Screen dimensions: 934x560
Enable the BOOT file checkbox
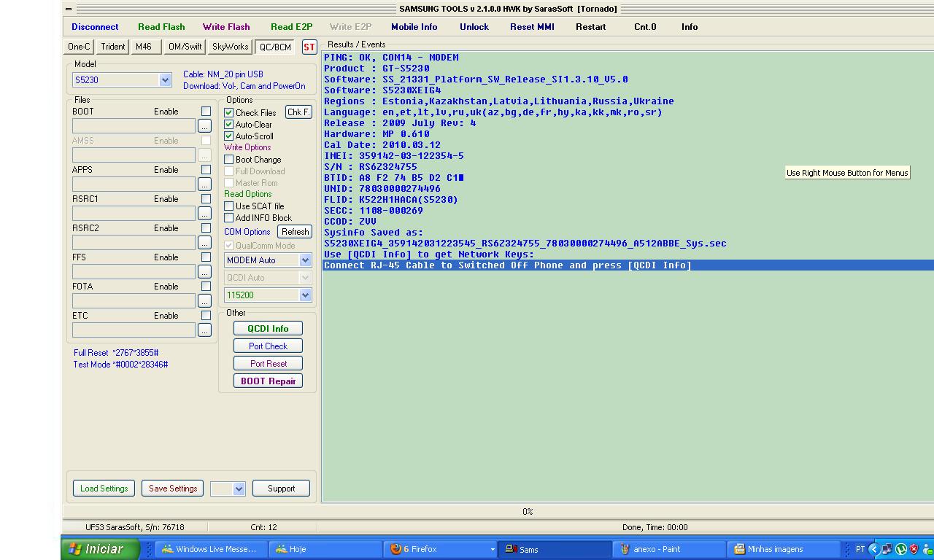click(206, 112)
